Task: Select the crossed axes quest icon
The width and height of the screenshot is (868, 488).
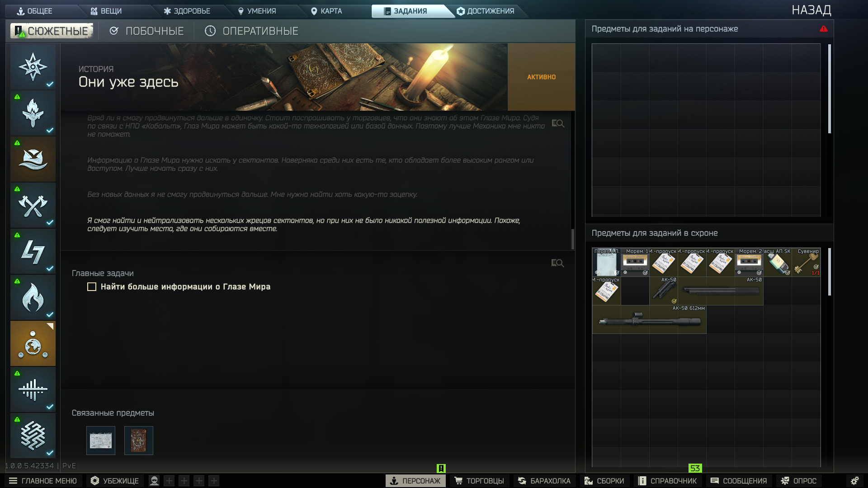Action: click(33, 206)
